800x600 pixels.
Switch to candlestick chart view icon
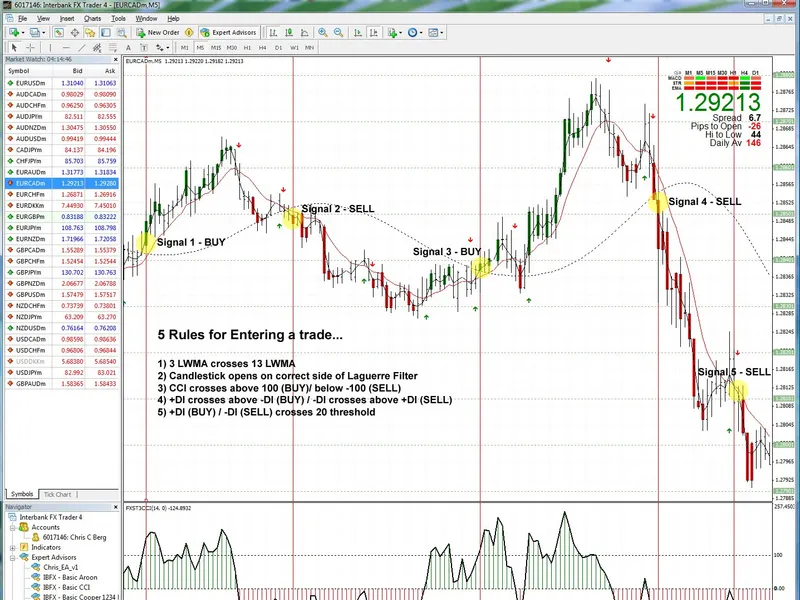(289, 33)
